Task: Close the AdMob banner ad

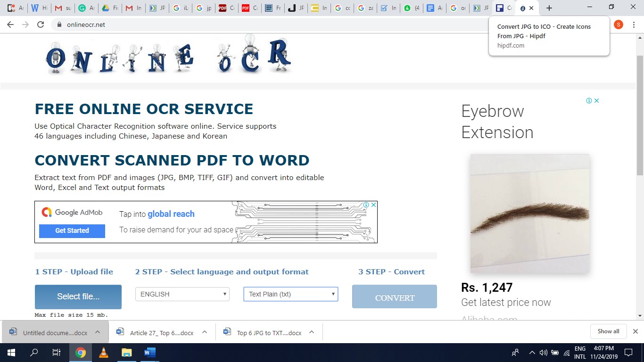Action: pos(373,205)
